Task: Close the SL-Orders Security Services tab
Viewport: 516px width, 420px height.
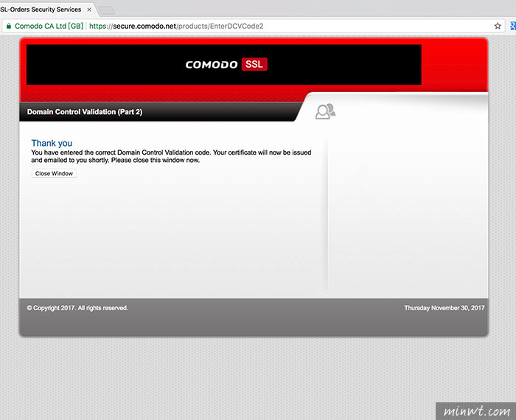Action: point(89,10)
